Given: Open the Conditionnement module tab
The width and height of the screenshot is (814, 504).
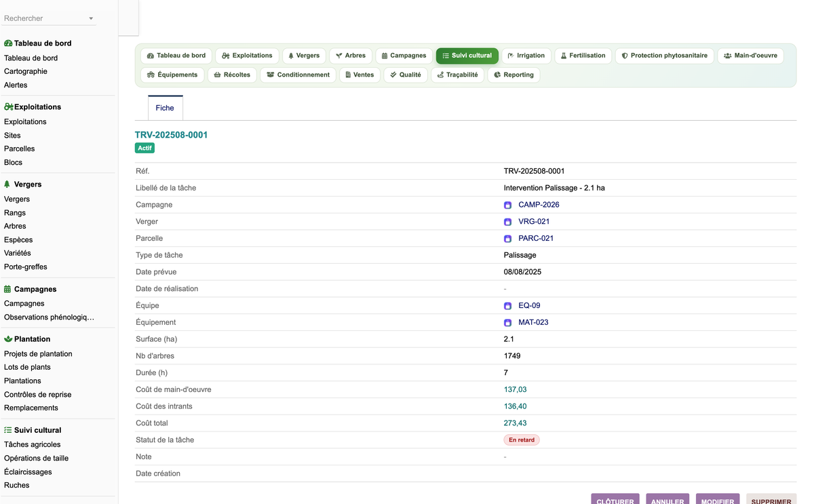Looking at the screenshot, I should 298,75.
